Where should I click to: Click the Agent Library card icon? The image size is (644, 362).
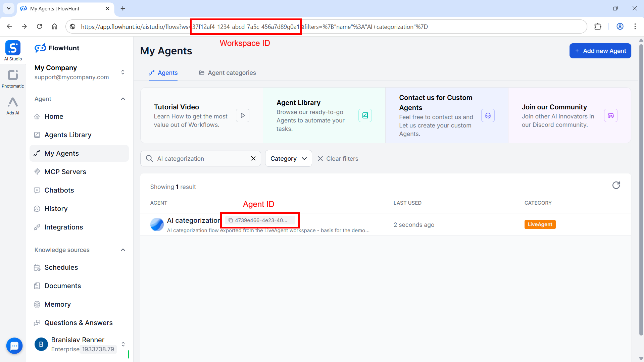click(365, 115)
